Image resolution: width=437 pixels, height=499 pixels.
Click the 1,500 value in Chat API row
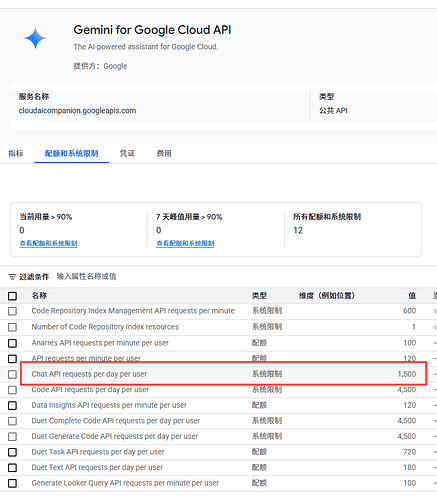coord(407,374)
